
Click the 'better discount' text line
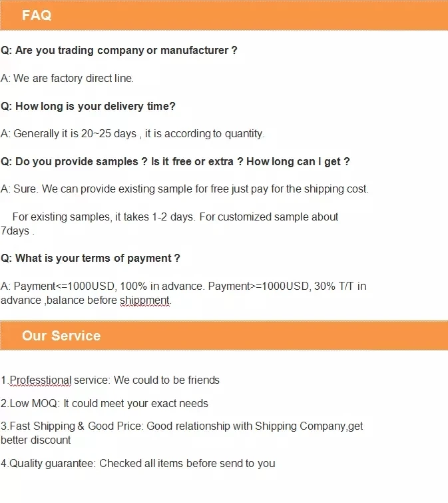click(36, 440)
